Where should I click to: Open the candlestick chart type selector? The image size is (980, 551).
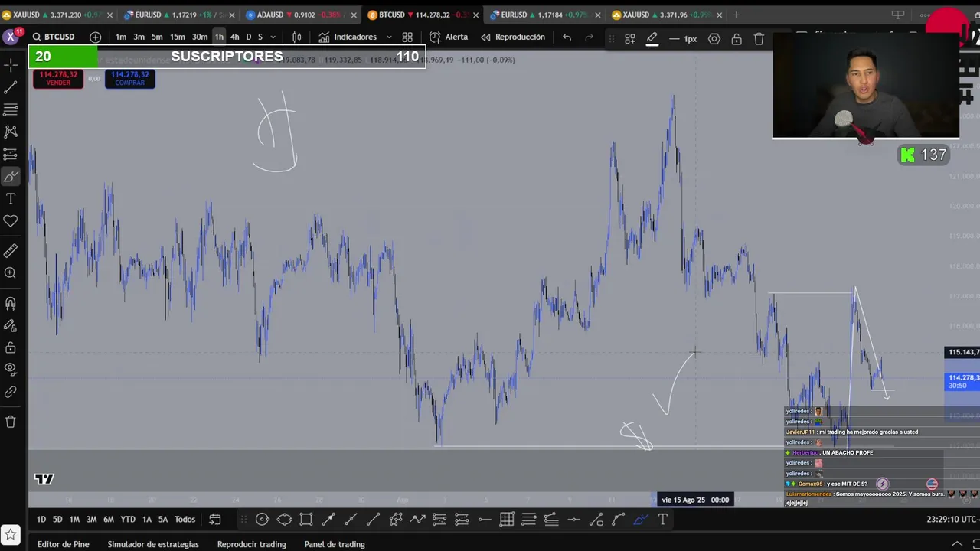tap(297, 37)
